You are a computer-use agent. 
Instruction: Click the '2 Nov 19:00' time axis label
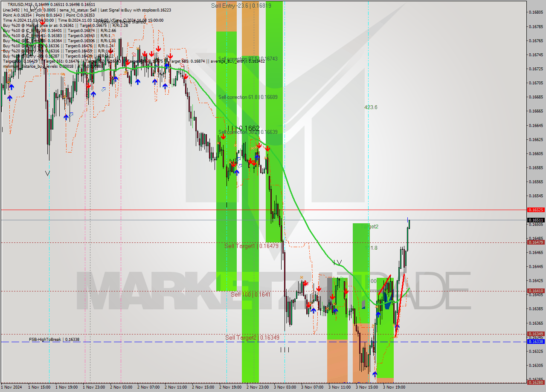pyautogui.click(x=230, y=387)
